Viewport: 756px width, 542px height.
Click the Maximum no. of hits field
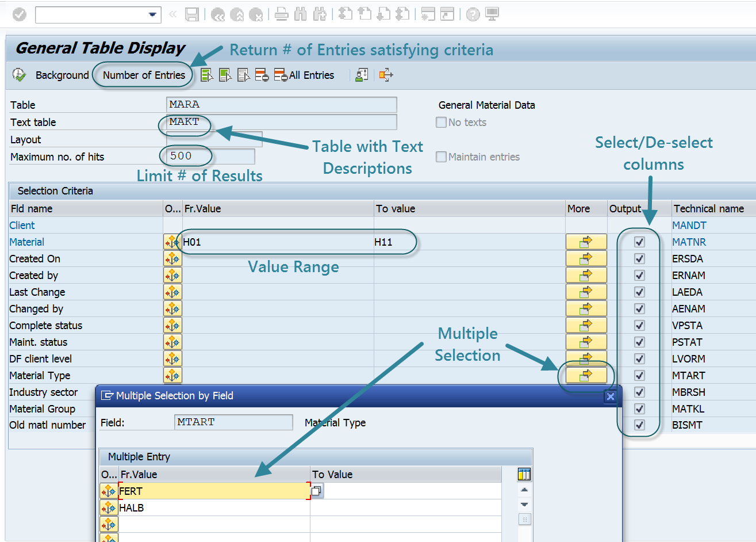coord(210,157)
